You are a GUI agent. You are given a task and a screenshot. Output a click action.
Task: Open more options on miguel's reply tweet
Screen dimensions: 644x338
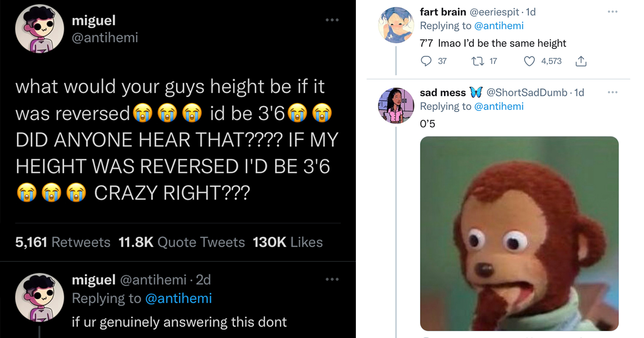[332, 279]
